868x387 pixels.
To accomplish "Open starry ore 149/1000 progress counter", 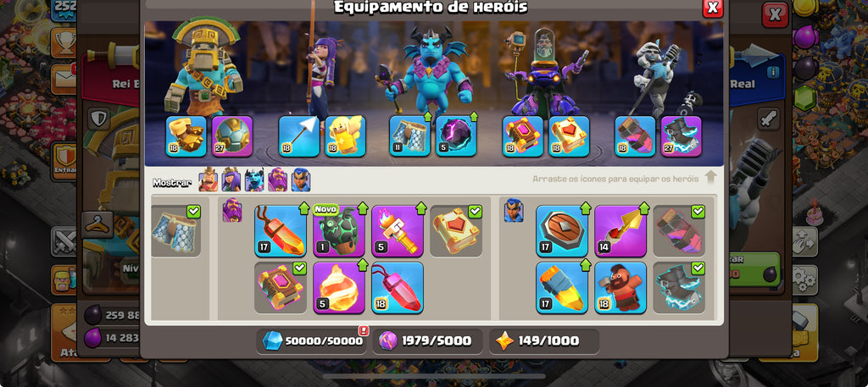I will tap(543, 341).
